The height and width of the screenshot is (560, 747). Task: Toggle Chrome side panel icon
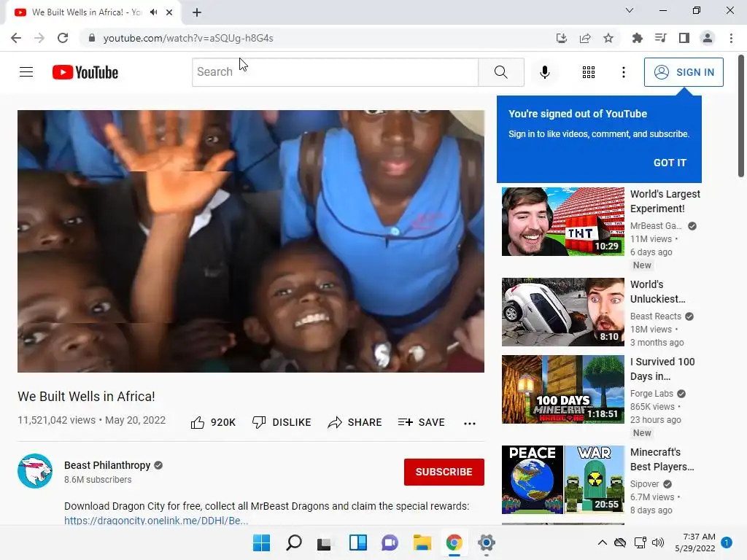click(x=684, y=38)
